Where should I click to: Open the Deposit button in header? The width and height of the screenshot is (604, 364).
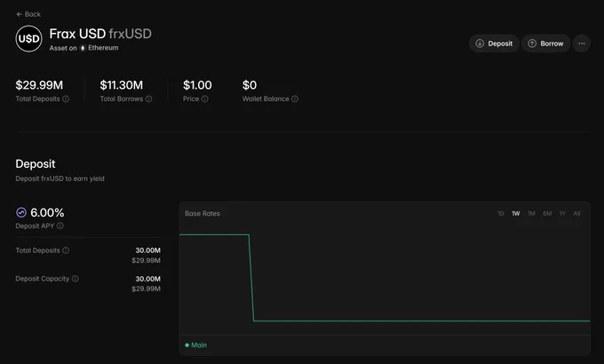click(494, 44)
